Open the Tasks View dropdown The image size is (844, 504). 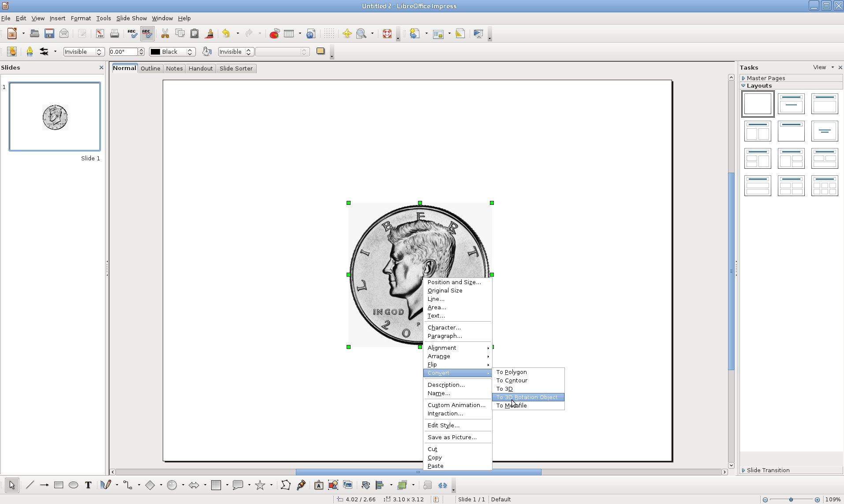[823, 67]
